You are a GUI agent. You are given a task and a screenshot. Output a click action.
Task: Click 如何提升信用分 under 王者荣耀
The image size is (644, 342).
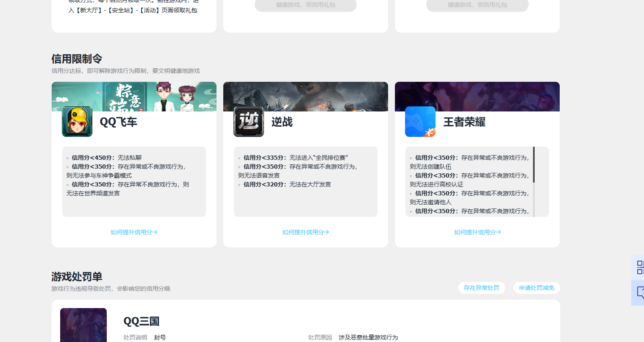(477, 232)
